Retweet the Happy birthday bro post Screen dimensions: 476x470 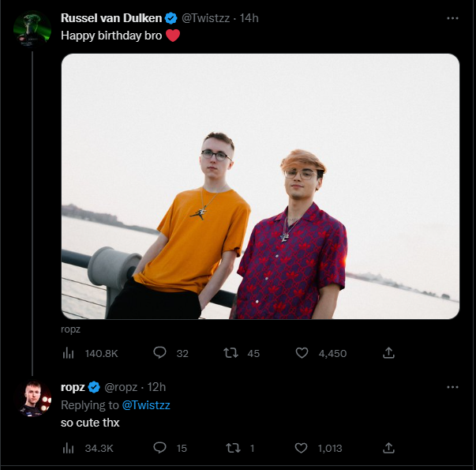(231, 353)
